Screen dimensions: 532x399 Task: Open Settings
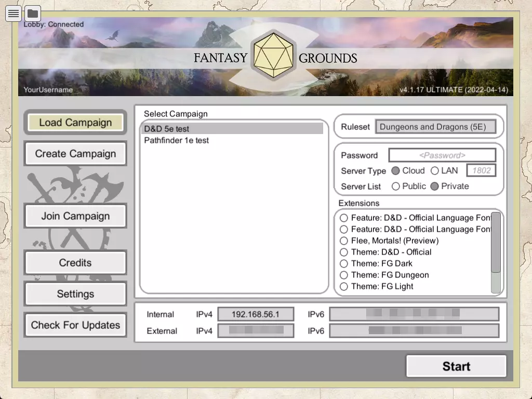[x=75, y=294]
